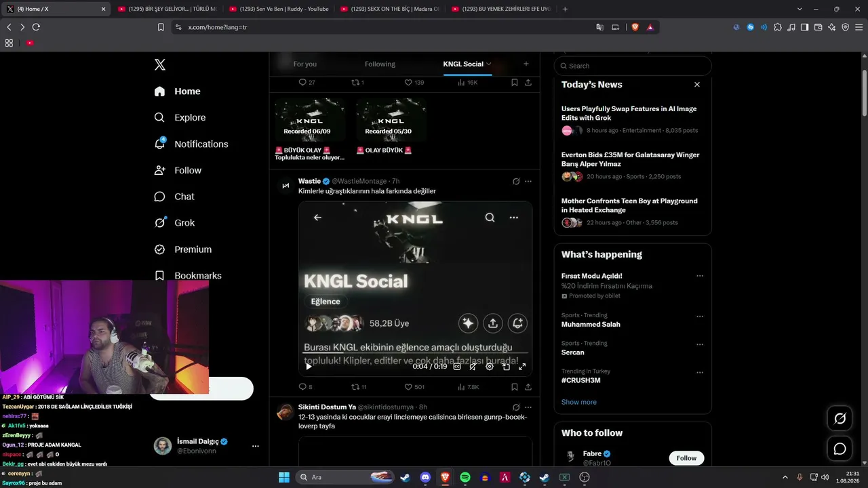This screenshot has height=488, width=868.
Task: Follow Fabre from Who to follow
Action: 686,458
